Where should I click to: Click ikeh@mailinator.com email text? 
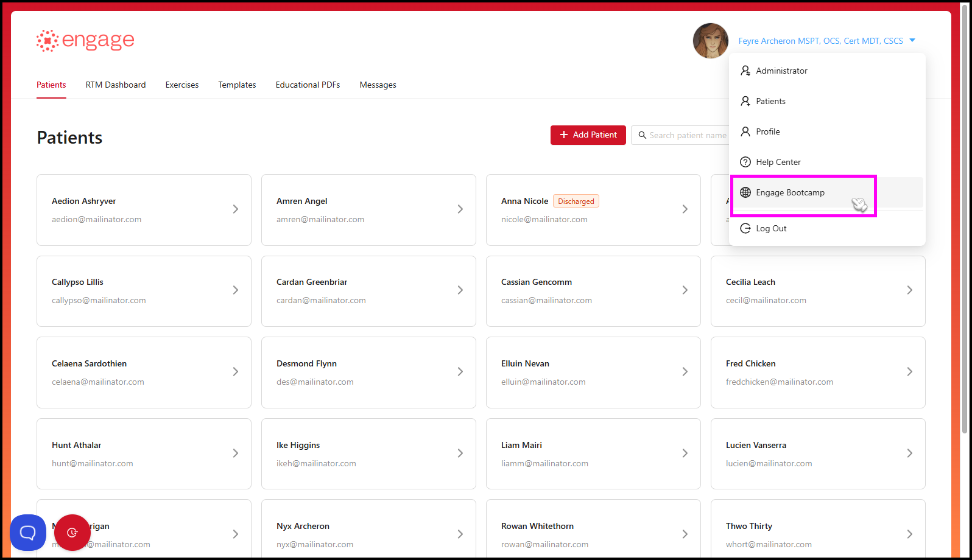click(x=316, y=463)
